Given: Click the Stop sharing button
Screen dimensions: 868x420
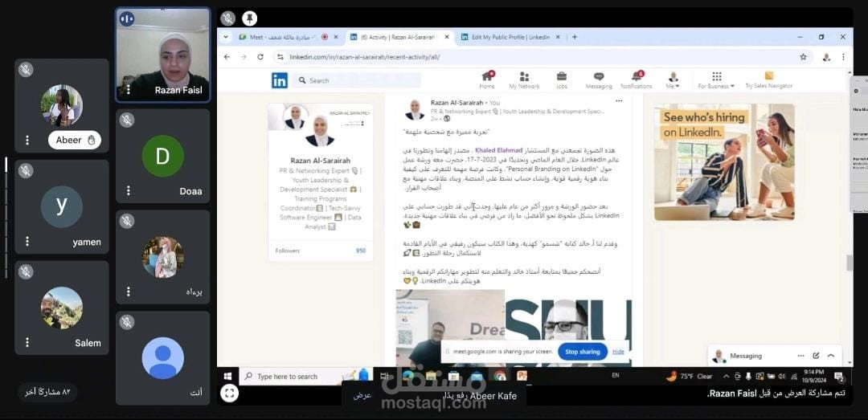Looking at the screenshot, I should pyautogui.click(x=583, y=352).
